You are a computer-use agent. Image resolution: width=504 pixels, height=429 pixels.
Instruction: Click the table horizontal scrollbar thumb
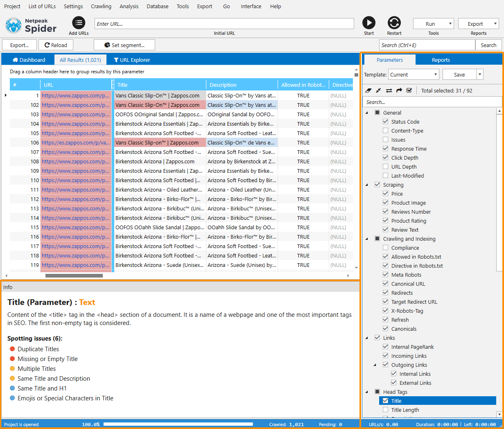click(x=74, y=275)
